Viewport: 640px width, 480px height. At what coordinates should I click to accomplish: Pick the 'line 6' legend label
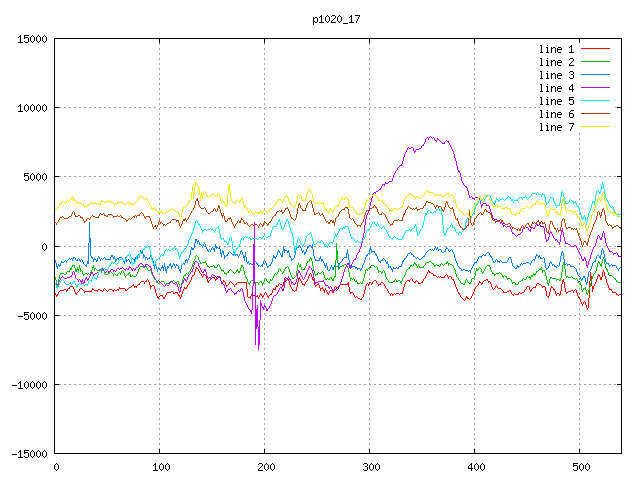pos(557,114)
